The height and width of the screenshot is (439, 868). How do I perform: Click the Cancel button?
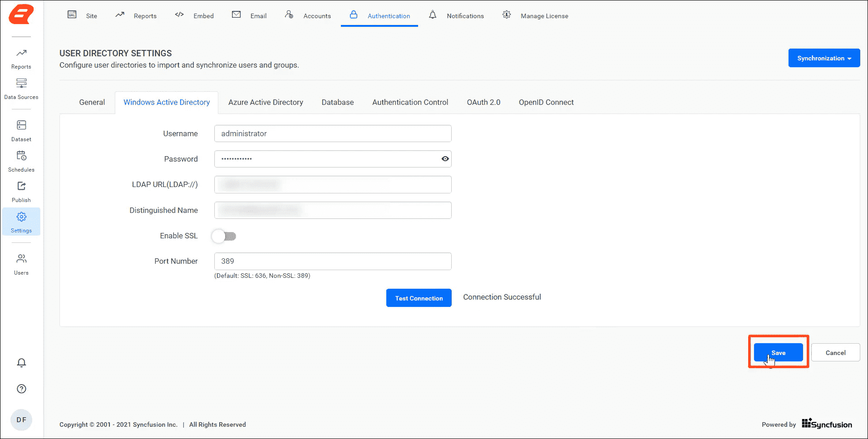pyautogui.click(x=836, y=352)
